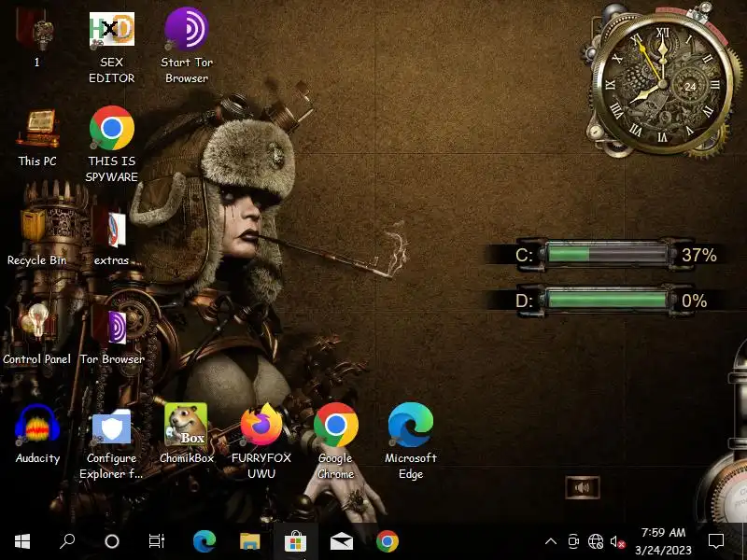Click the C: drive usage bar
Screen dimensions: 747x560
(x=607, y=254)
